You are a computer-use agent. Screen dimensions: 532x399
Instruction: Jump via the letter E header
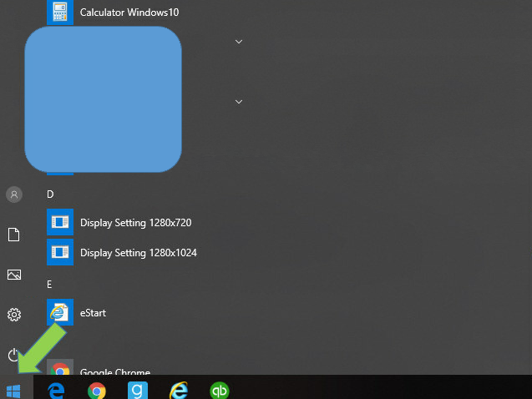tap(49, 284)
